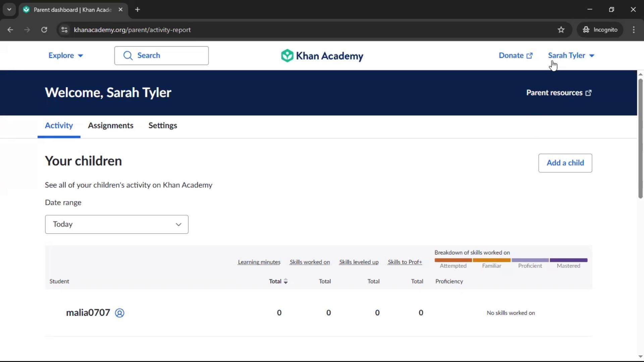Image resolution: width=644 pixels, height=362 pixels.
Task: Expand the Explore menu
Action: 65,56
